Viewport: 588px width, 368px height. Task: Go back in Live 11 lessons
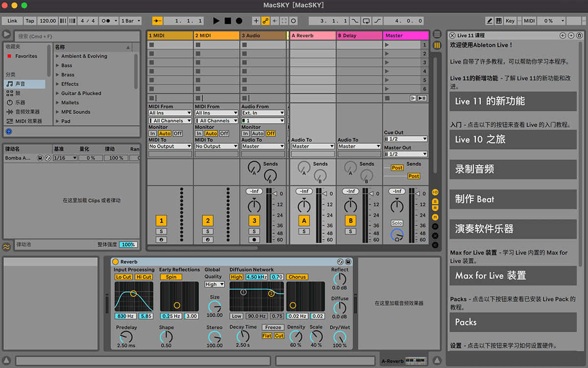563,35
